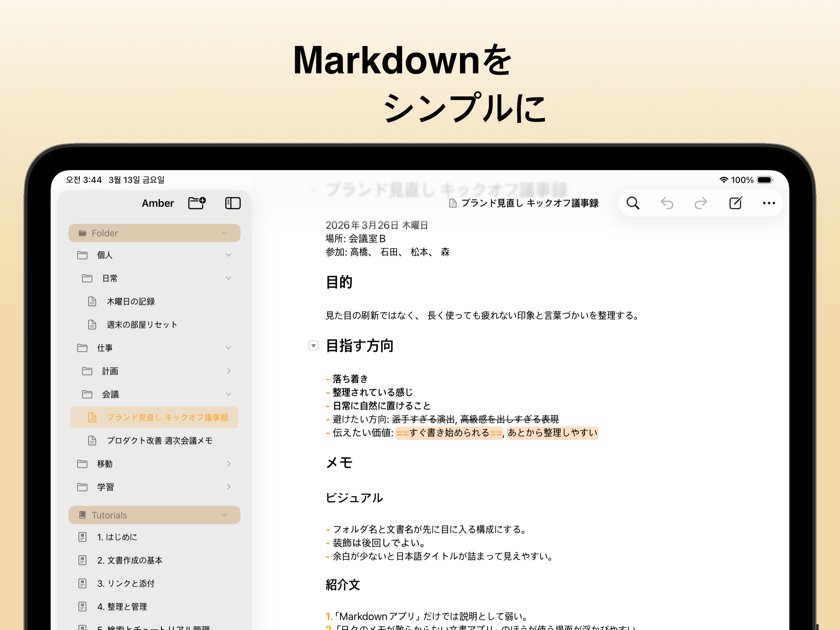Open the 週末の部屋リセット note

141,325
